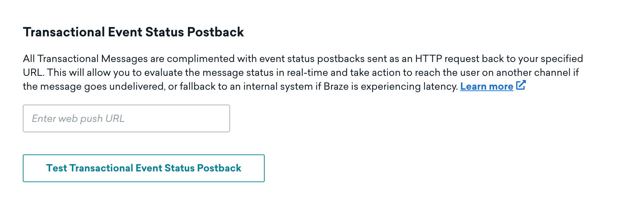Focus the Enter web push URL field
Image resolution: width=644 pixels, height=205 pixels.
click(x=126, y=118)
